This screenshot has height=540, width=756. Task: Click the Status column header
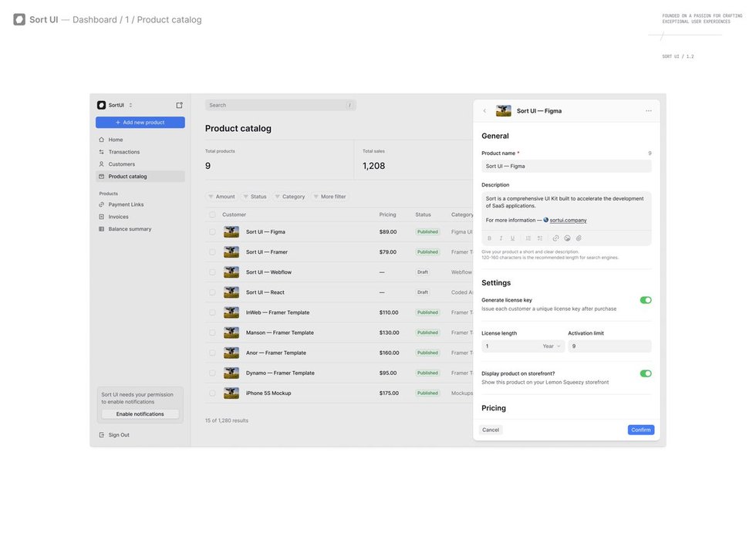pos(424,214)
